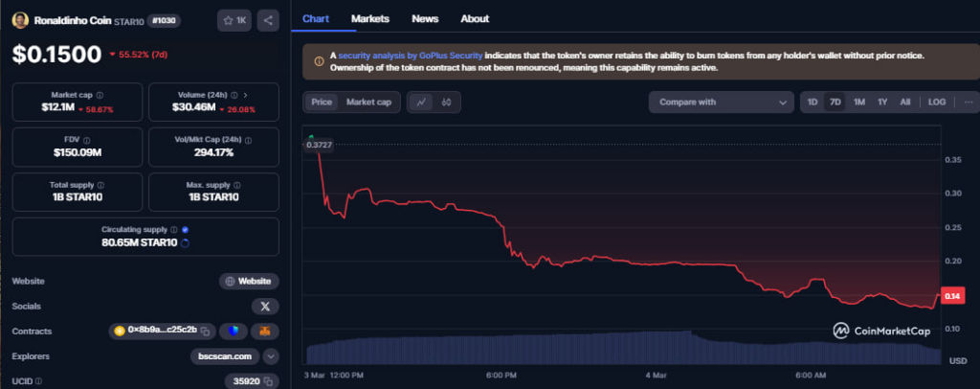Open the UCID info icon

[38, 381]
